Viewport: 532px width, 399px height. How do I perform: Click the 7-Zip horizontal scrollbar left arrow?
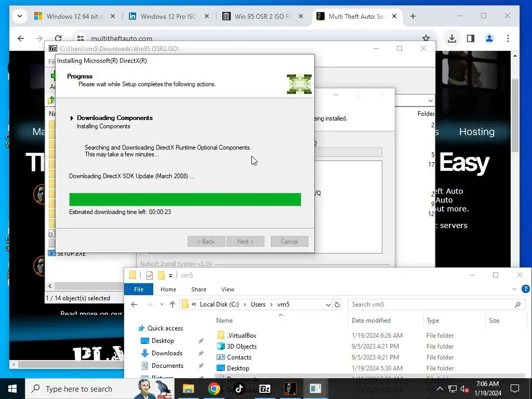point(50,286)
